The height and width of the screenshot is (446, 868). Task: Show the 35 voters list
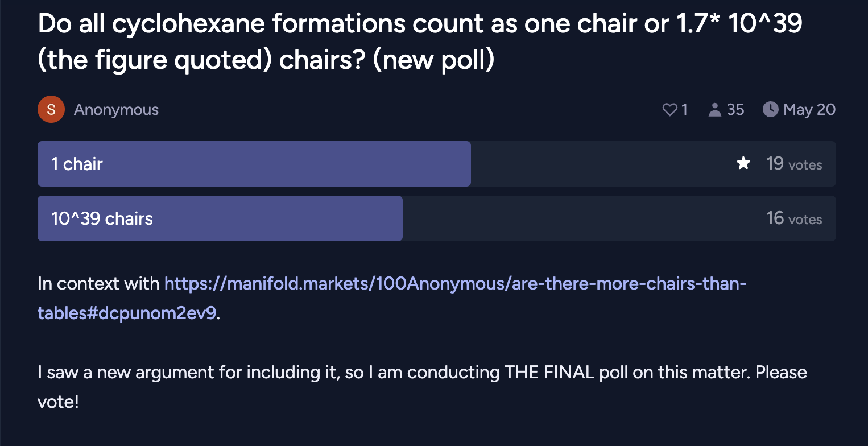coord(735,109)
